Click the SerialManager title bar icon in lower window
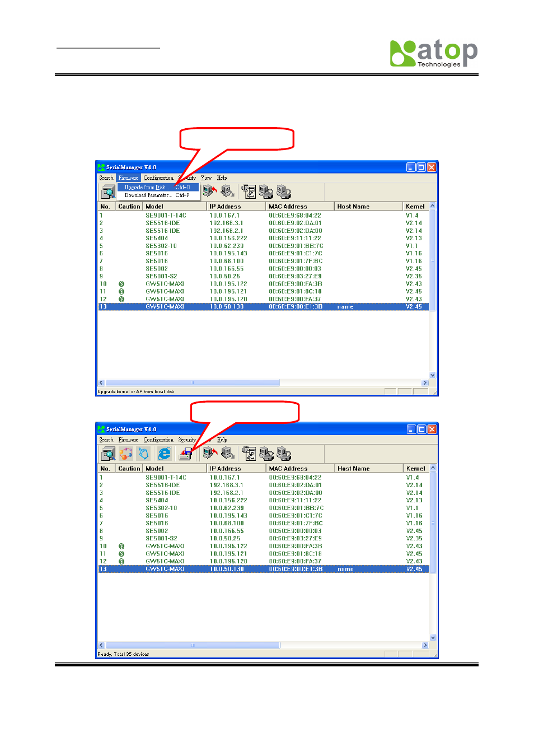 [101, 430]
